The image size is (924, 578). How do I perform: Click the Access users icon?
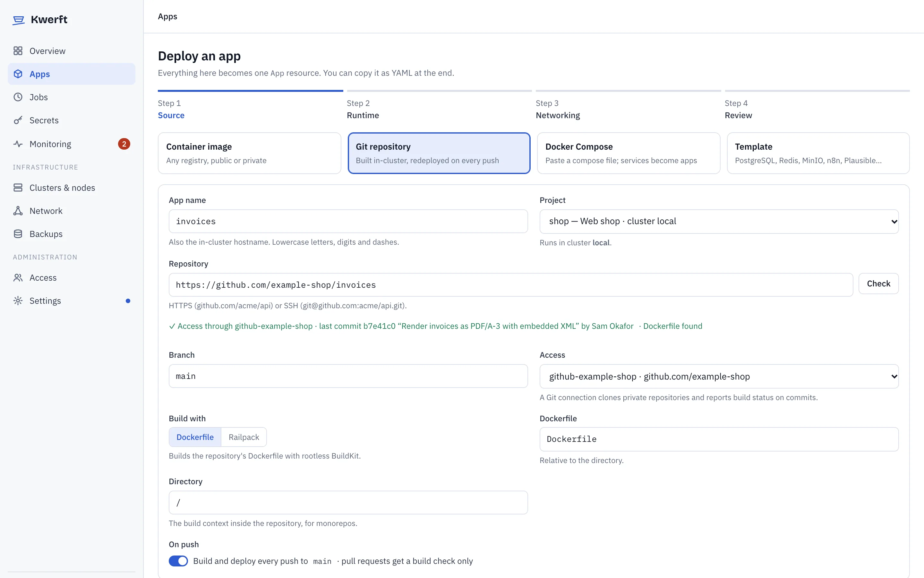point(18,277)
